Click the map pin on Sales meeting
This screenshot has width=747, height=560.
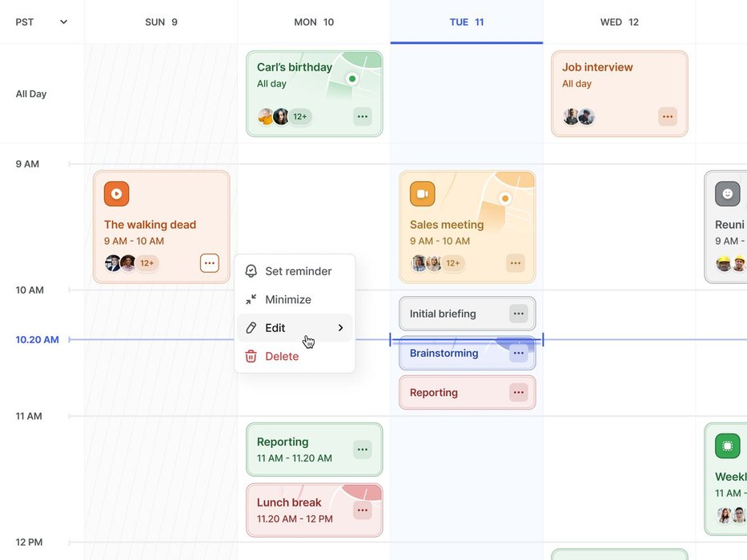[505, 198]
